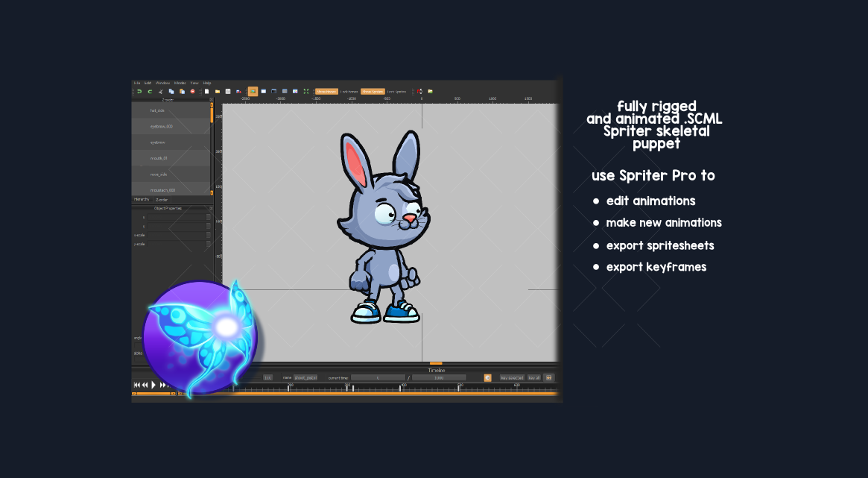Open the File menu

click(x=137, y=83)
